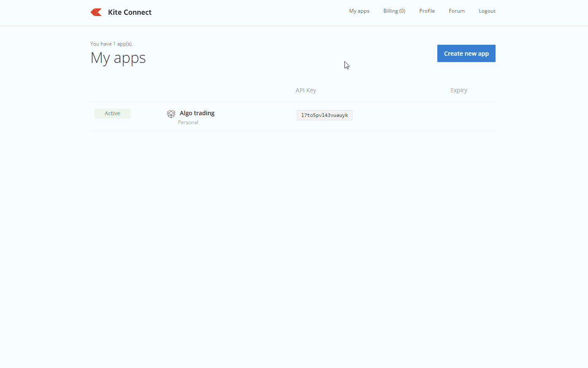
Task: Click the word 'trading' in app name
Action: click(204, 113)
